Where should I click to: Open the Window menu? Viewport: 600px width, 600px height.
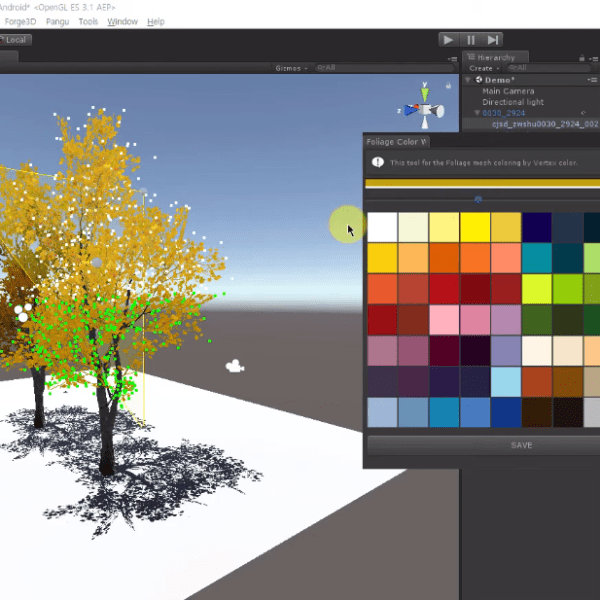(x=122, y=21)
